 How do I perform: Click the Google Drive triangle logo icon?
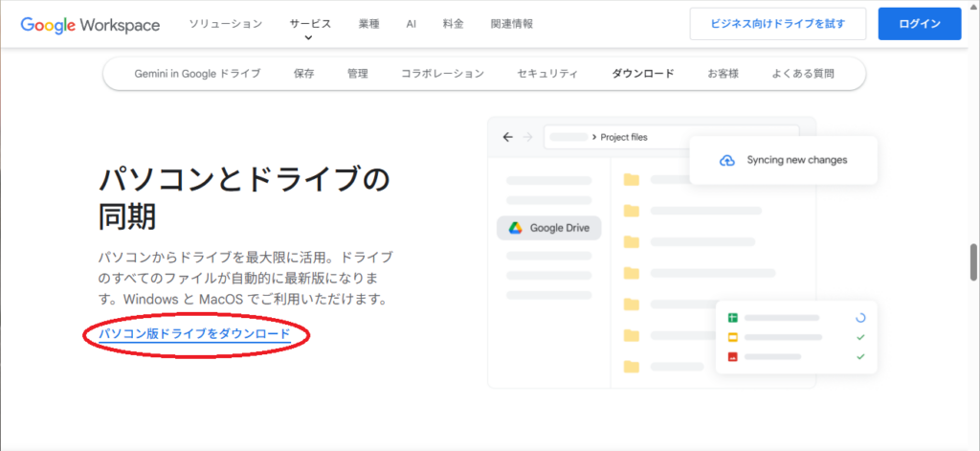pos(516,228)
